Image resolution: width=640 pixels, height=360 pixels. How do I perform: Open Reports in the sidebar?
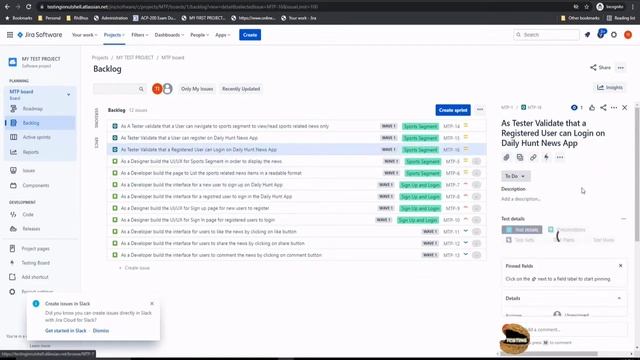click(x=31, y=152)
